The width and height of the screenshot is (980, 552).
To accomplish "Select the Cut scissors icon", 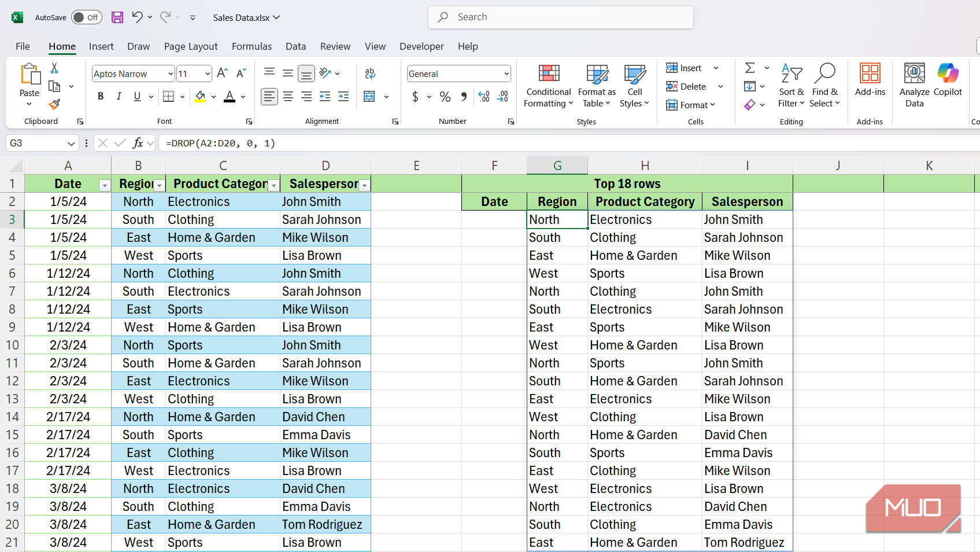I will [54, 68].
